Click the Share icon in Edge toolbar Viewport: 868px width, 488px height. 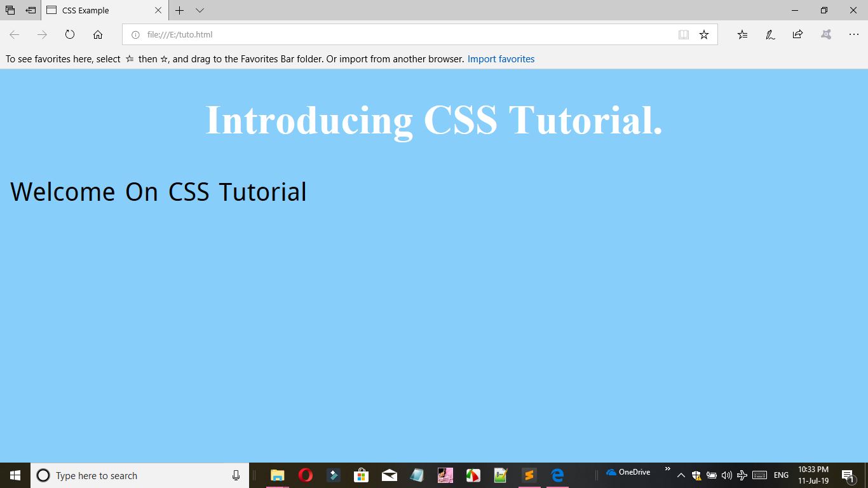pyautogui.click(x=797, y=35)
